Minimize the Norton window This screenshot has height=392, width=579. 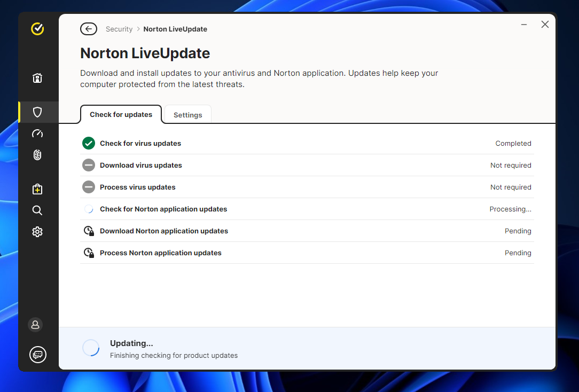coord(524,25)
